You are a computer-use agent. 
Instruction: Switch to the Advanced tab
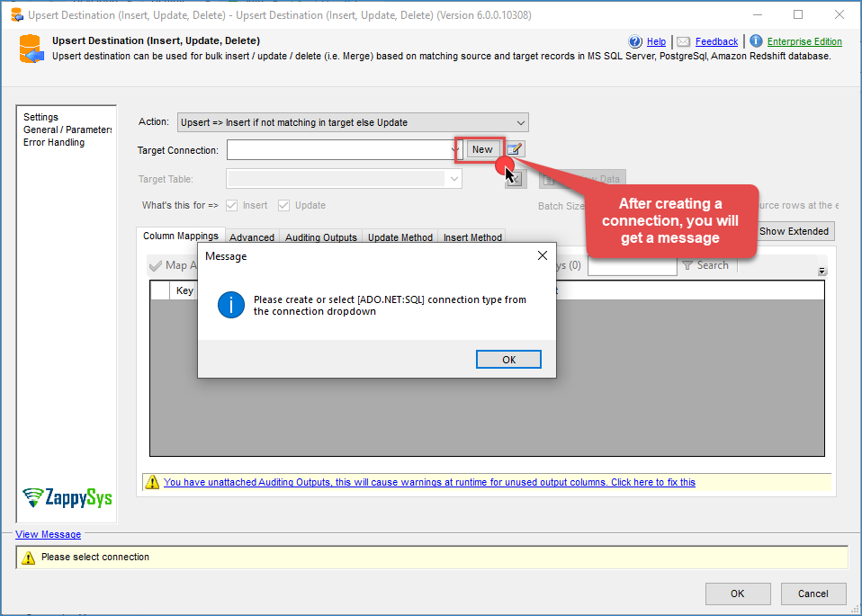coord(252,237)
